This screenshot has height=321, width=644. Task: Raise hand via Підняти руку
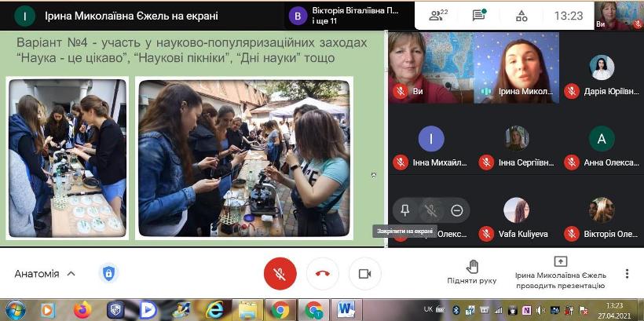coord(472,272)
